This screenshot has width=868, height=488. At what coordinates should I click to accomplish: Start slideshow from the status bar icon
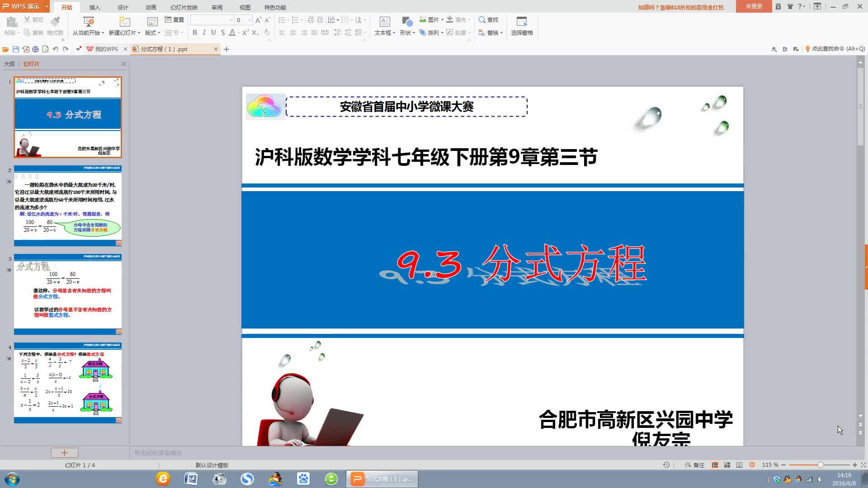pos(752,465)
